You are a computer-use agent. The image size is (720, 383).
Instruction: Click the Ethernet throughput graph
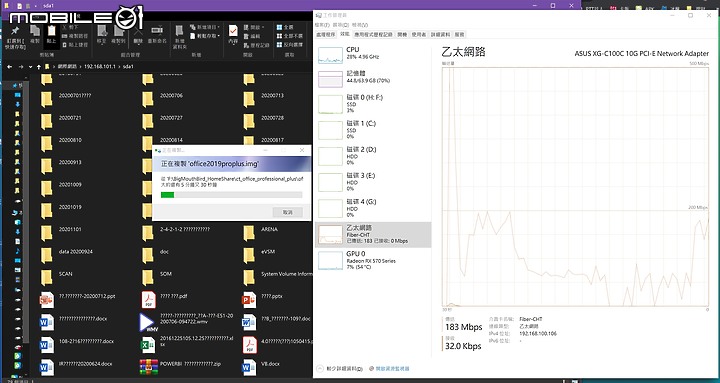pos(575,186)
